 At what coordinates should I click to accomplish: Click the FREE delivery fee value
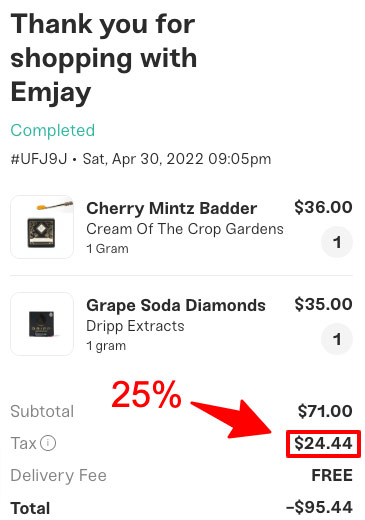tap(332, 475)
